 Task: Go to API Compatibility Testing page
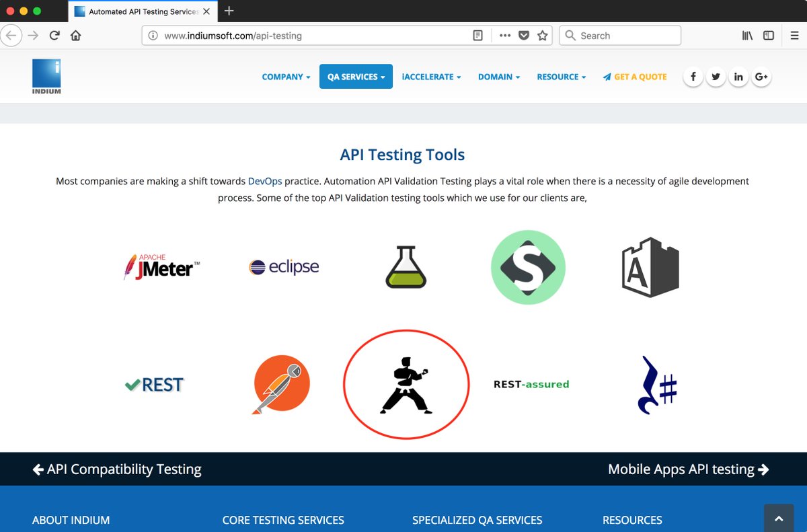(117, 469)
